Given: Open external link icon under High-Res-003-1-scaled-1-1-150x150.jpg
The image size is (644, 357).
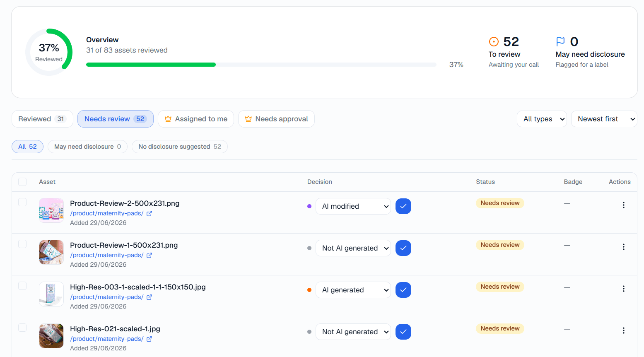Looking at the screenshot, I should point(149,297).
